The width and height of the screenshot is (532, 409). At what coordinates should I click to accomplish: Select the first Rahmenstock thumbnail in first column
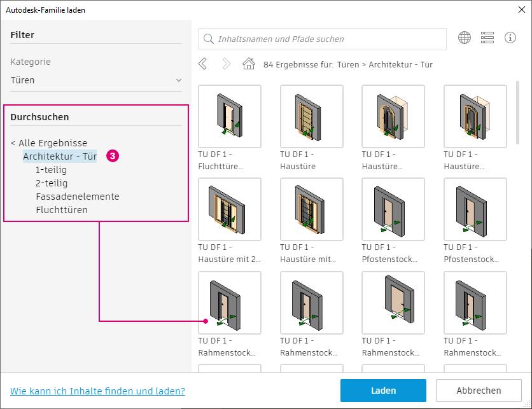(230, 303)
